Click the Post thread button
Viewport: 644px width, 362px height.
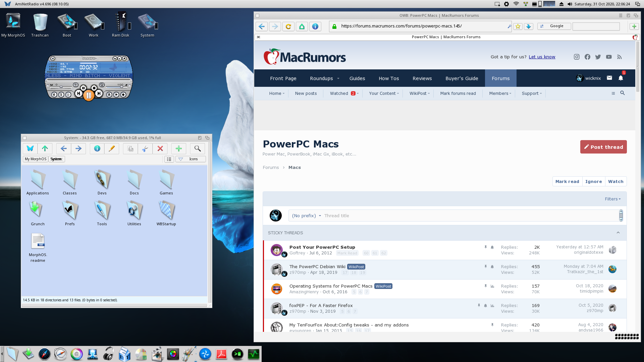603,147
